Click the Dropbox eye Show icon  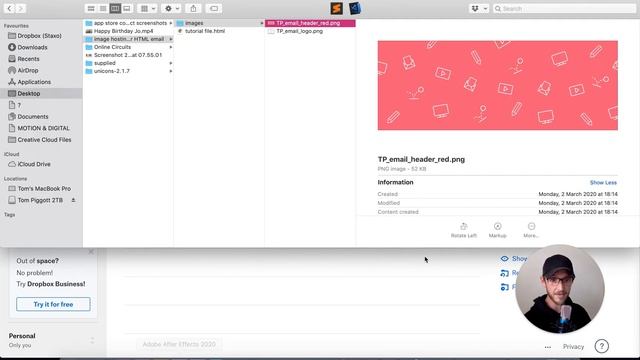coord(504,258)
